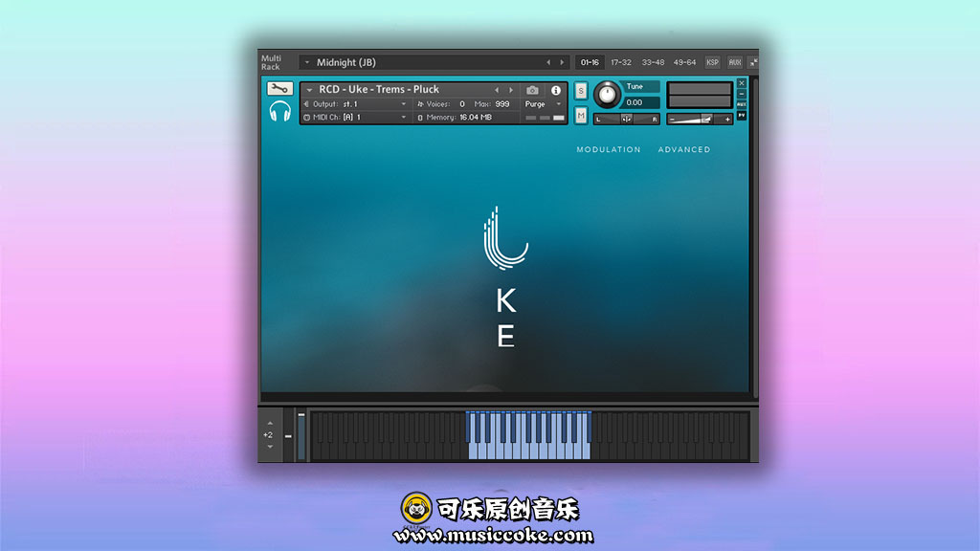Click the Tune value field 0.00
Screen dimensions: 980x551
coord(640,102)
